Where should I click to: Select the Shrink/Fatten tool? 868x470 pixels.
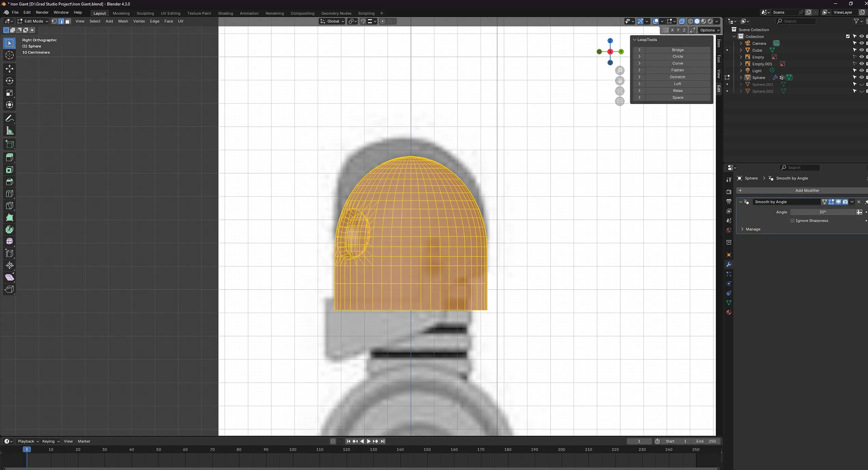pyautogui.click(x=9, y=266)
